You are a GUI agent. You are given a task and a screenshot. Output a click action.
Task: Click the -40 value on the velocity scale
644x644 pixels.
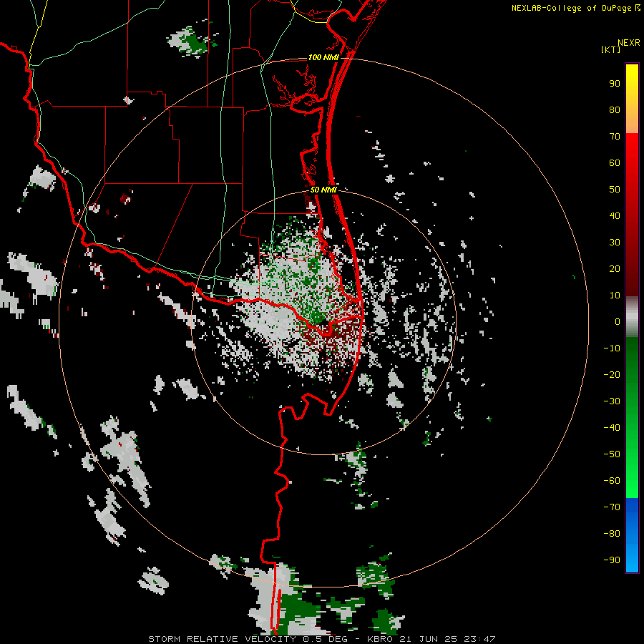pyautogui.click(x=612, y=428)
